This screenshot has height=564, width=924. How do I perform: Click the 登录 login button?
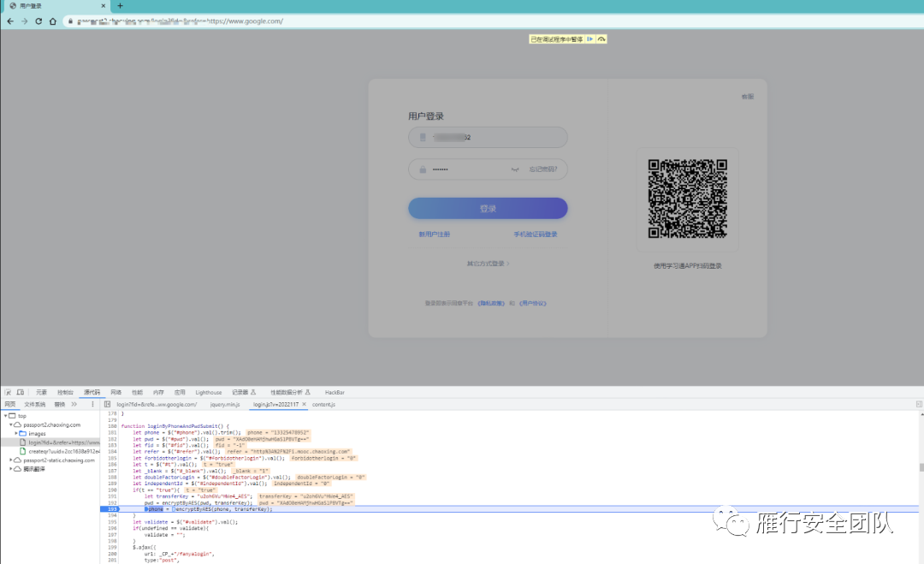488,208
